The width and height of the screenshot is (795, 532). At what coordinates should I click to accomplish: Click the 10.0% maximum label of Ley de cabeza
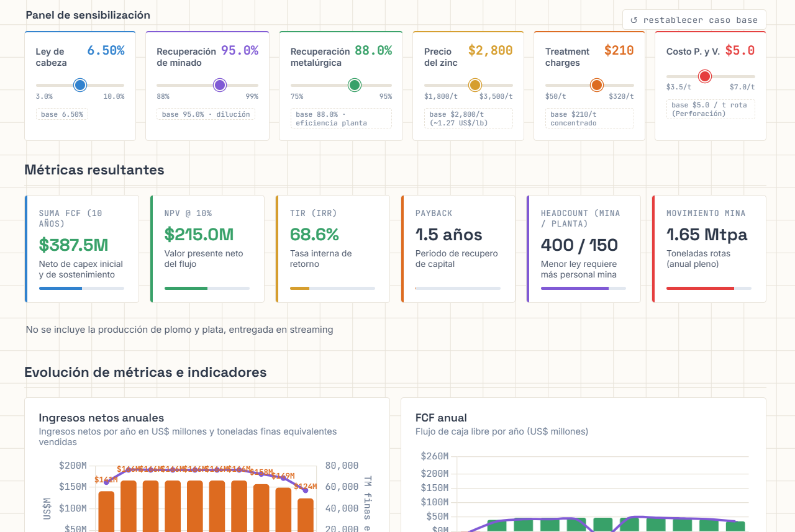(x=114, y=96)
